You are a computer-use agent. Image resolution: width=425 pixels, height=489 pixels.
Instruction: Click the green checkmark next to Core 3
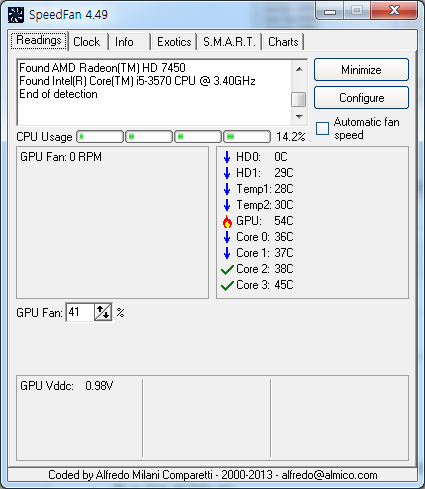(227, 285)
